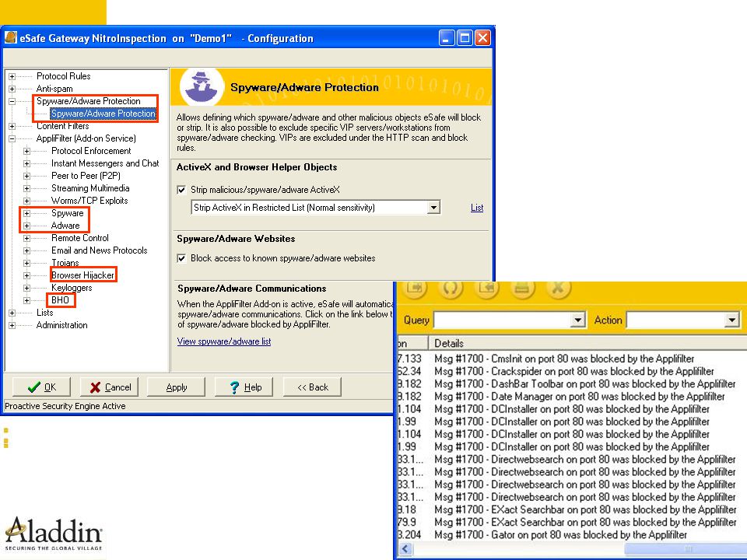
Task: Open the Action dropdown arrow
Action: (x=731, y=320)
